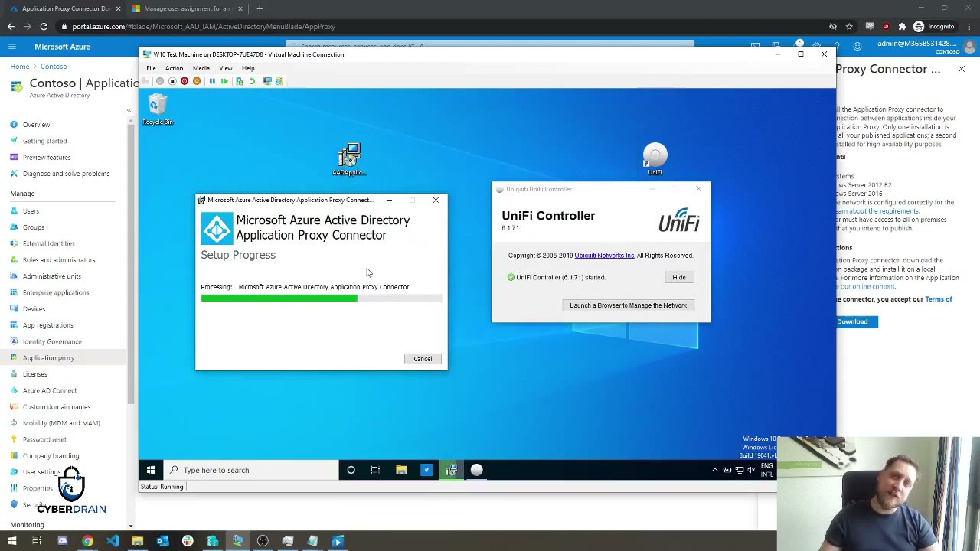Open the Help menu in Virtual Machine Connection
This screenshot has width=980, height=551.
pyautogui.click(x=248, y=68)
